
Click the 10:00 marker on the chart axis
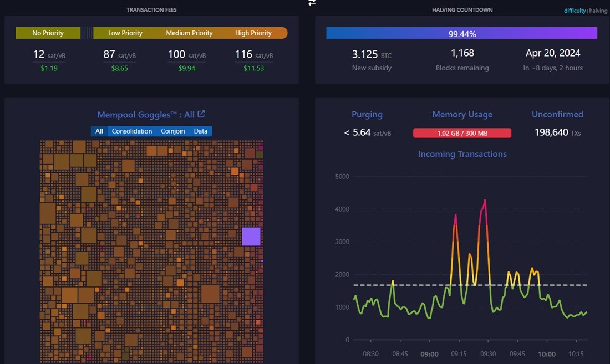(547, 354)
